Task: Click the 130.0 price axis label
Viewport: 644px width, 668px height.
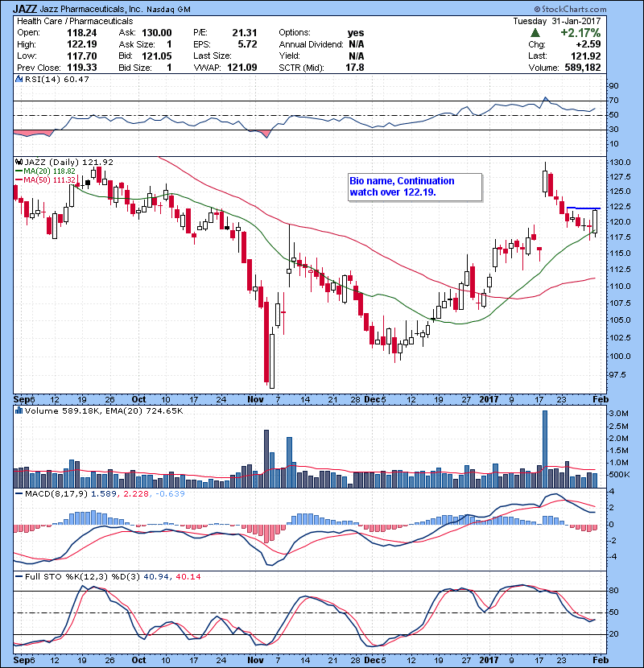Action: 621,163
